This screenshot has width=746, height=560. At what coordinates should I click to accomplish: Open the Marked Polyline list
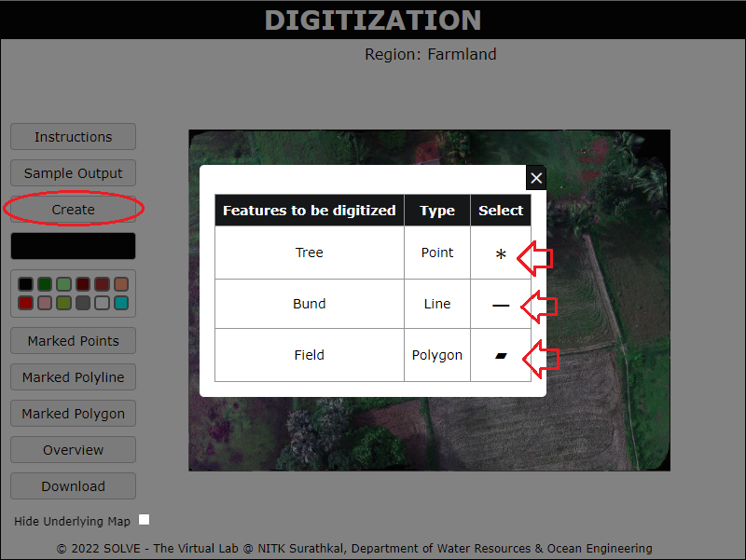point(73,377)
